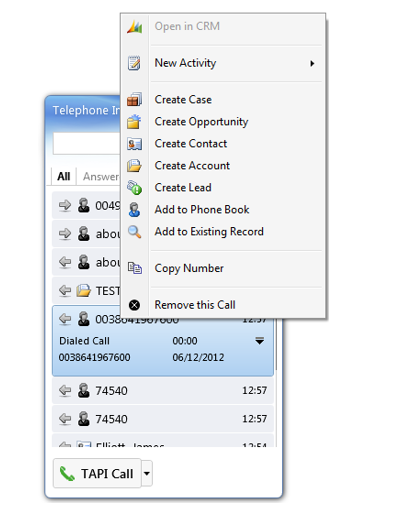
Task: Expand the selected call's options arrow
Action: point(260,341)
